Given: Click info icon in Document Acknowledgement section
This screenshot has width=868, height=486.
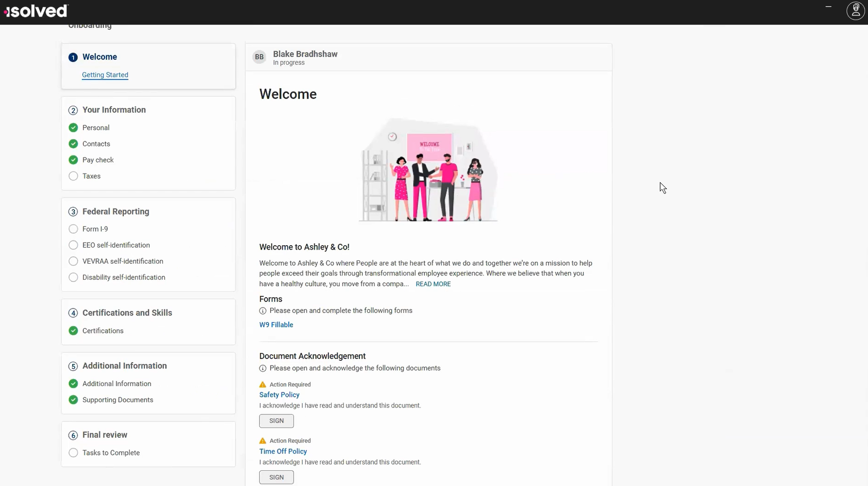Looking at the screenshot, I should [x=263, y=369].
